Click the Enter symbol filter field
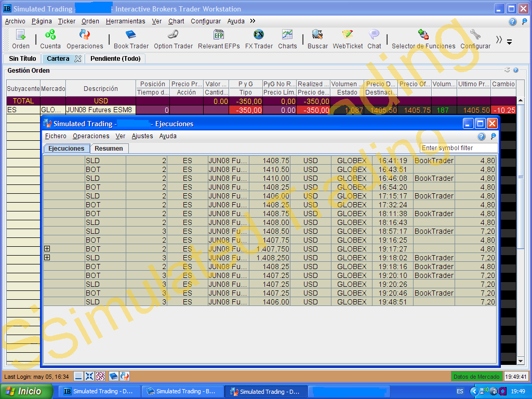Viewport: 532px width, 399px height. (x=458, y=148)
